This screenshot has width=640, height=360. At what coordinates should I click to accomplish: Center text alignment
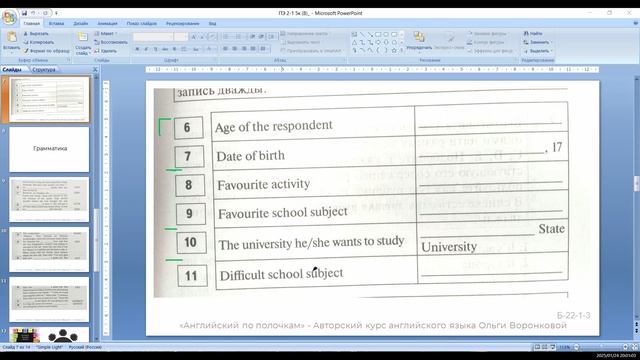235,49
